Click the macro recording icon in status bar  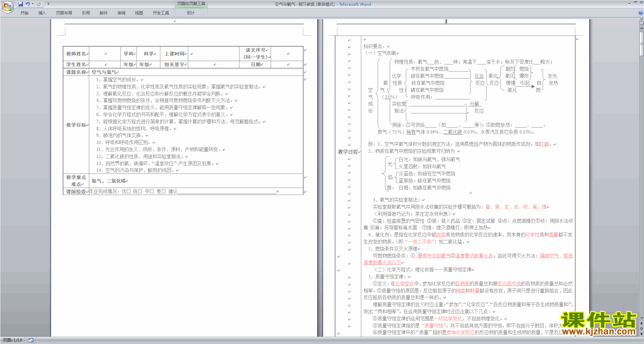31,340
